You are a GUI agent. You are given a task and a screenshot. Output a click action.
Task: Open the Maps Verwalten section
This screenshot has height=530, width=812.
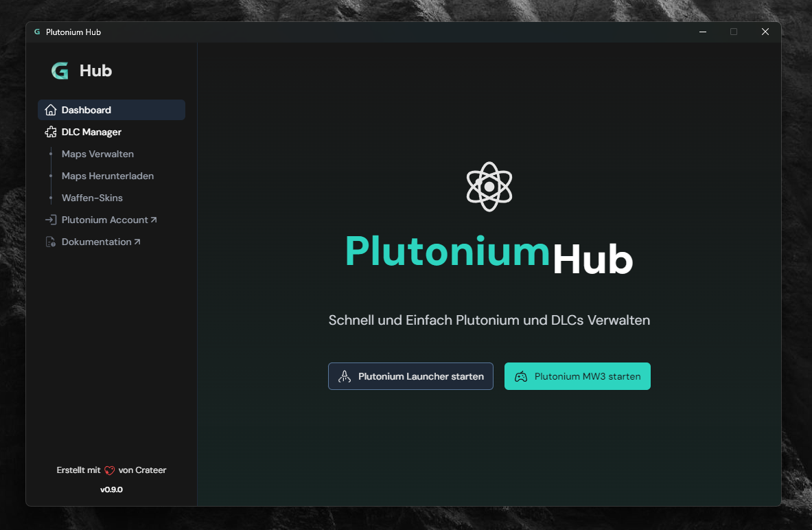point(97,154)
